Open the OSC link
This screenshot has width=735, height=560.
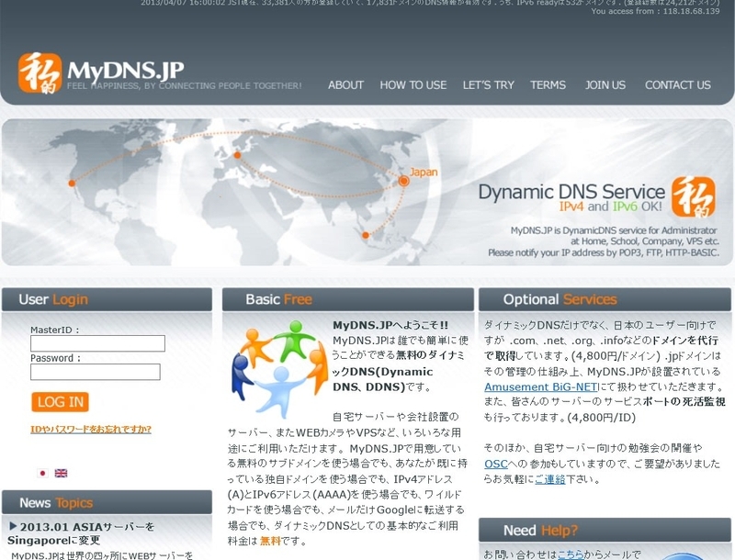(496, 464)
